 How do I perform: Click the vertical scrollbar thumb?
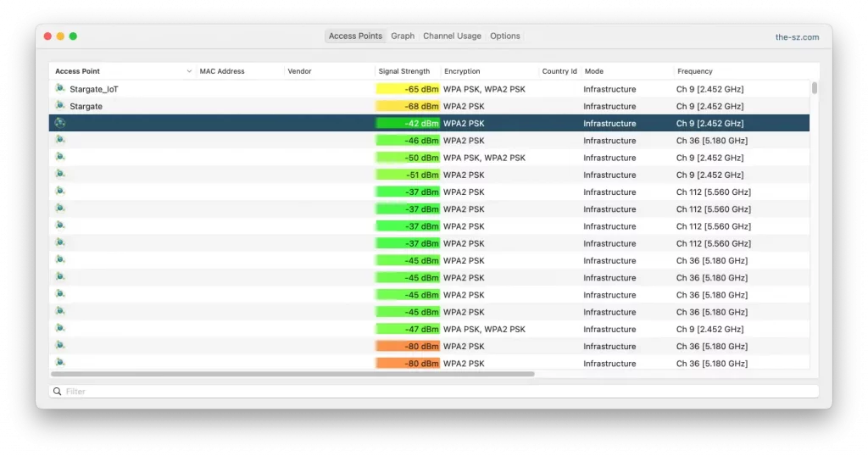(x=815, y=87)
